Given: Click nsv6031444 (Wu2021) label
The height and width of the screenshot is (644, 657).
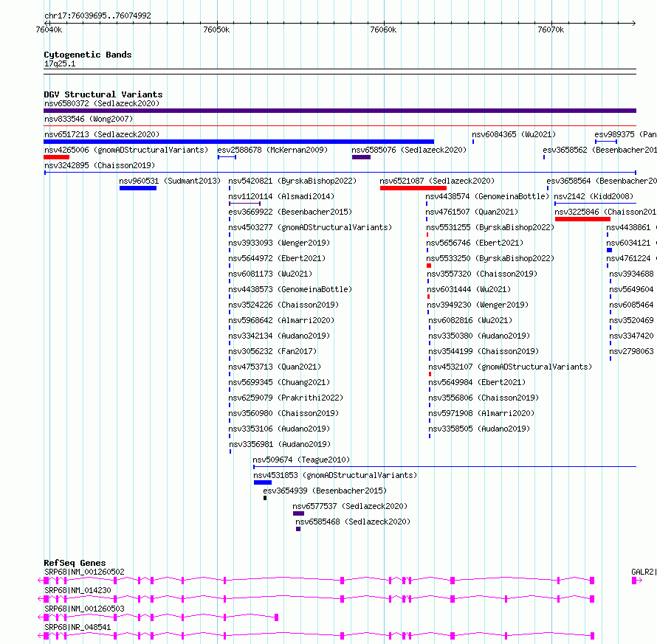Looking at the screenshot, I should [x=469, y=289].
